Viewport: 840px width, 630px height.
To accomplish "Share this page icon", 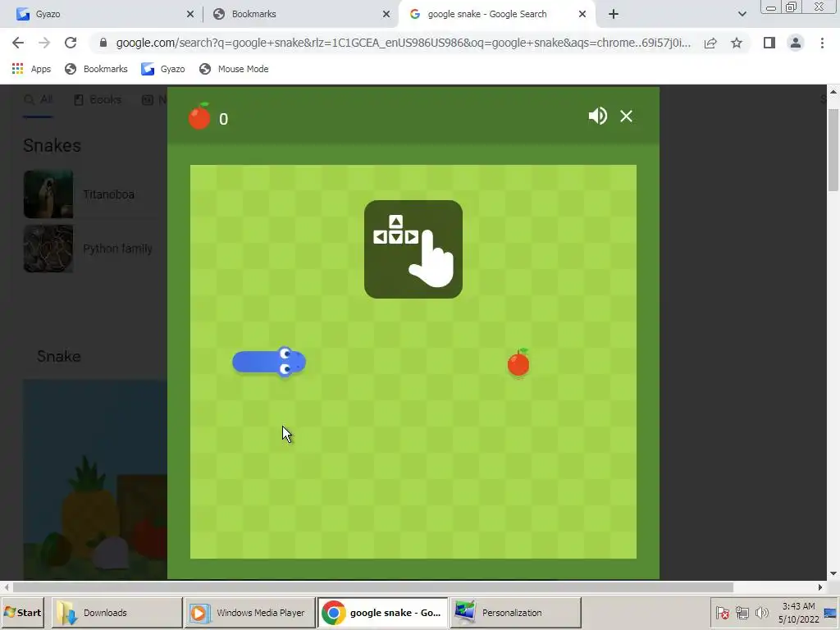I will (710, 43).
